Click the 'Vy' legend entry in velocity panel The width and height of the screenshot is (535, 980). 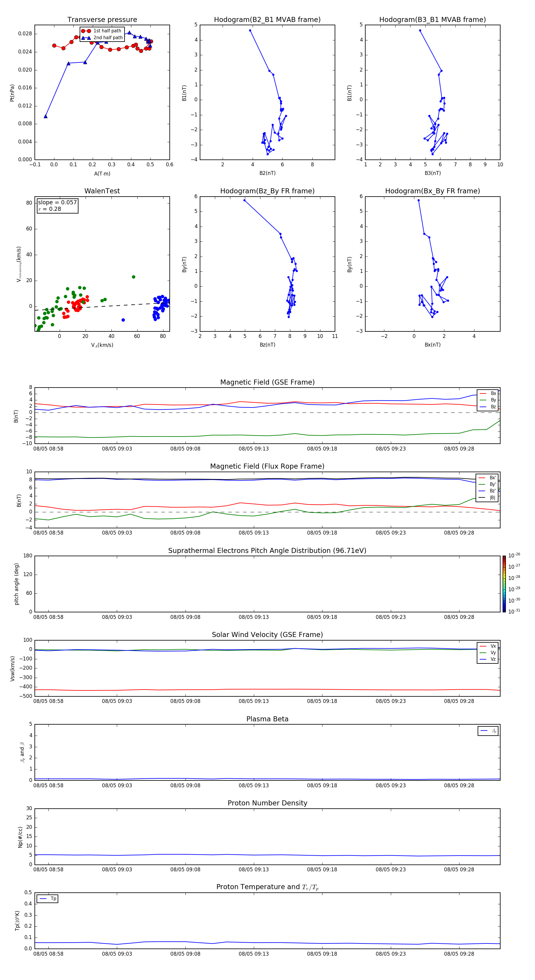(x=488, y=652)
